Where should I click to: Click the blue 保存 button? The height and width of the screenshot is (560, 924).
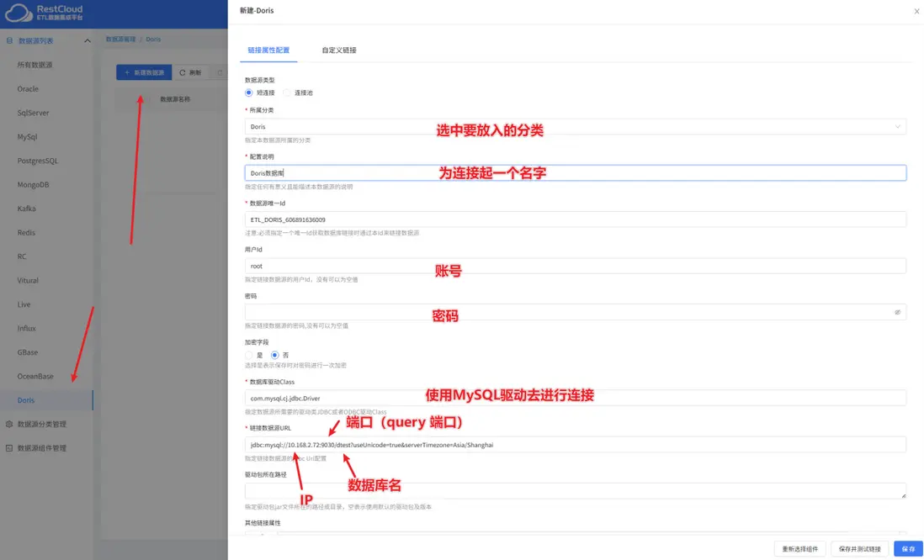pos(908,549)
